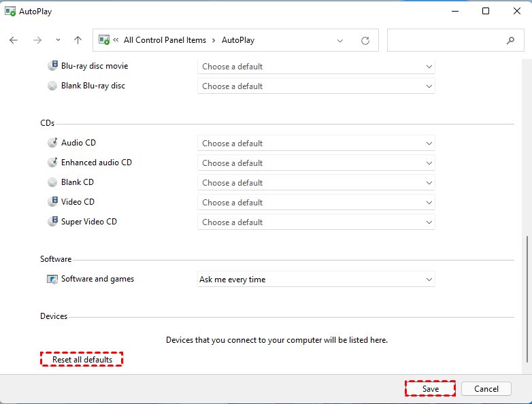Click the Enhanced audio CD icon

pyautogui.click(x=53, y=163)
